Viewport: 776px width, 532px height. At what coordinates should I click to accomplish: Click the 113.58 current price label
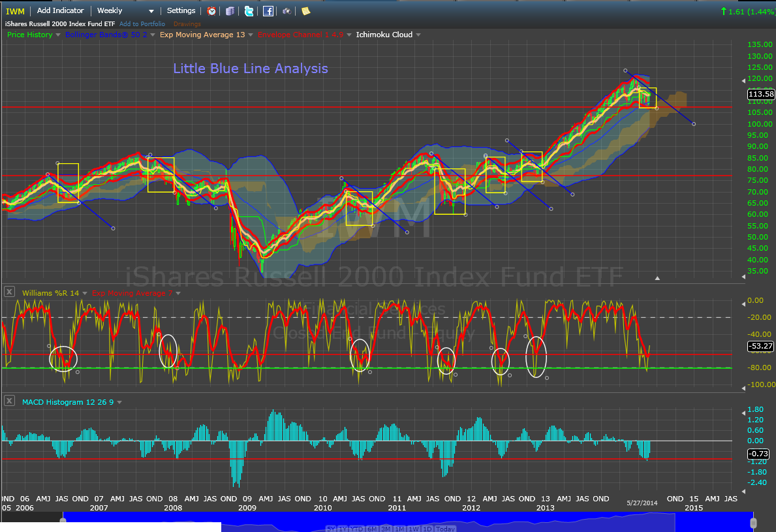click(x=760, y=94)
